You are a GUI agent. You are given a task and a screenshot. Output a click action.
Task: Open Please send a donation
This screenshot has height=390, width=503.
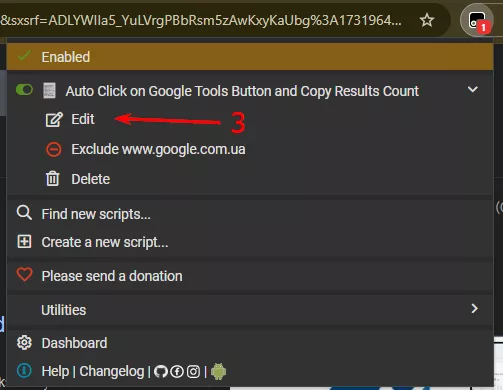tap(112, 276)
